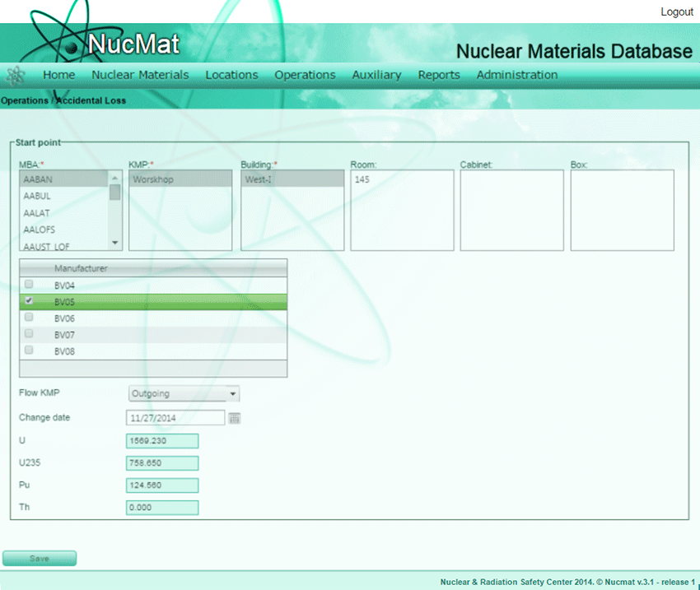Click the U235 value field
Viewport: 700px width, 590px height.
tap(162, 463)
